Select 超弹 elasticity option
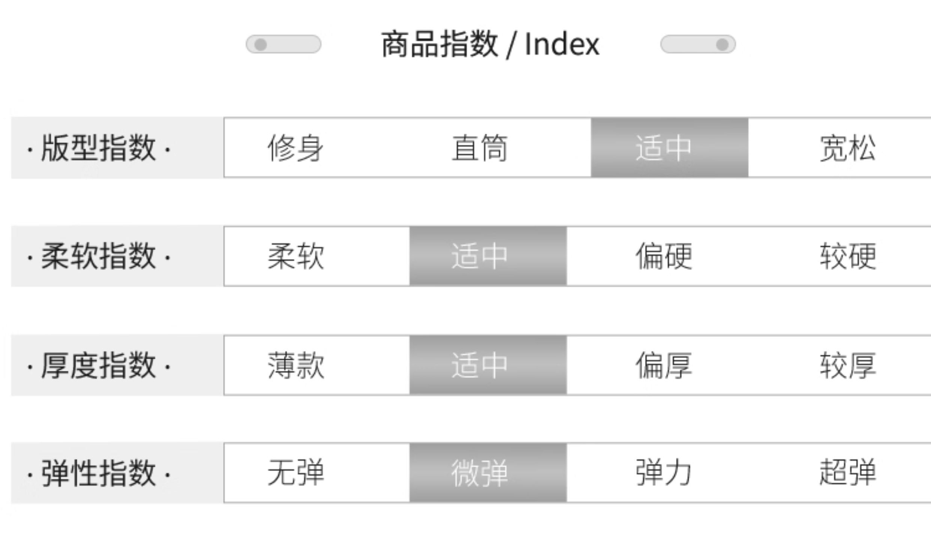Image resolution: width=931 pixels, height=560 pixels. coord(848,473)
